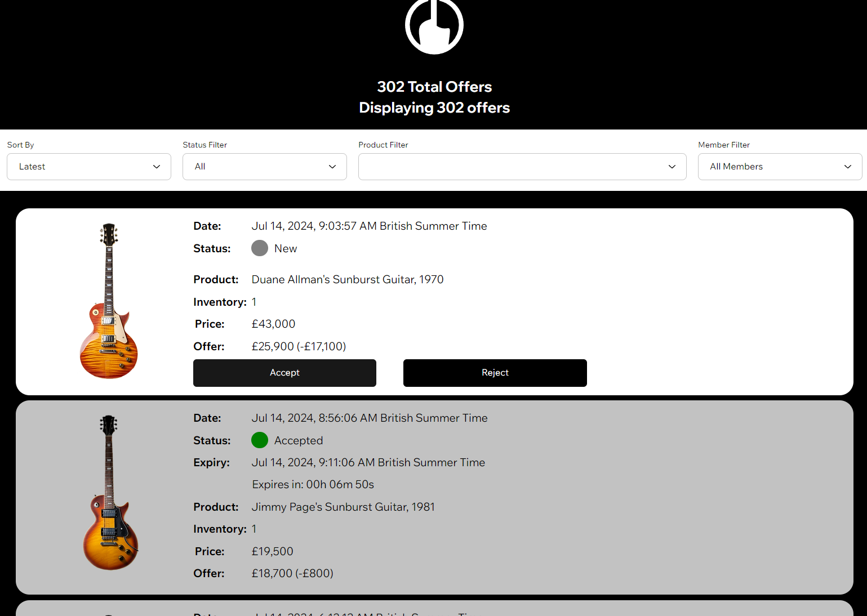Click the '302 Total Offers' heading
867x616 pixels.
point(434,87)
